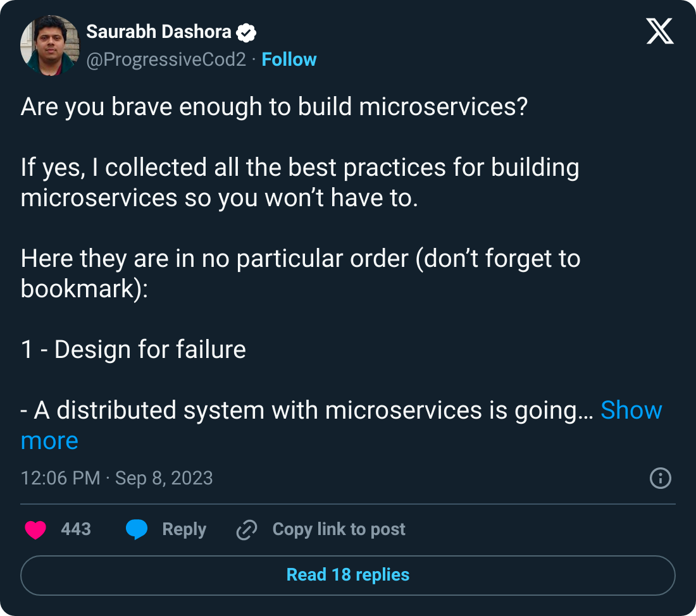Copy link to post
Screen dimensions: 696x616
(339, 529)
